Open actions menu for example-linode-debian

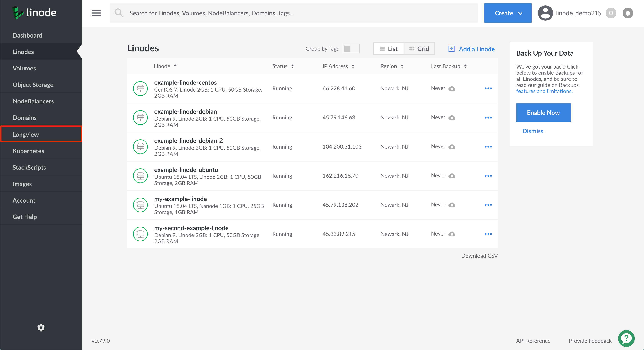[x=488, y=117]
